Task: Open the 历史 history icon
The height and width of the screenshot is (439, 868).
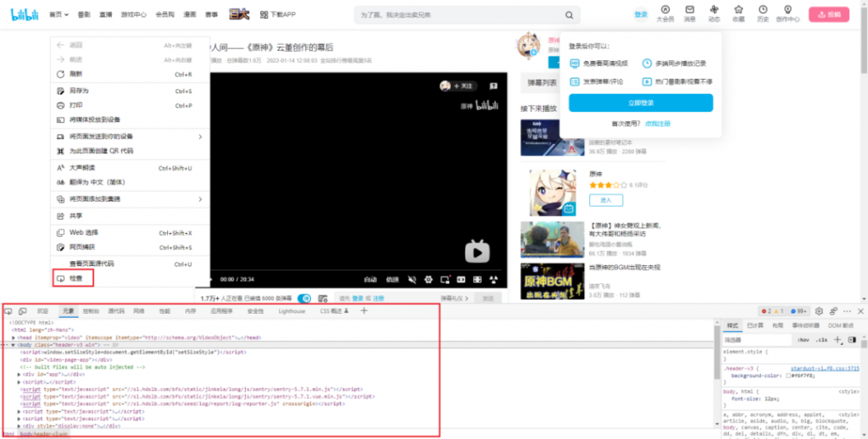Action: coord(763,14)
